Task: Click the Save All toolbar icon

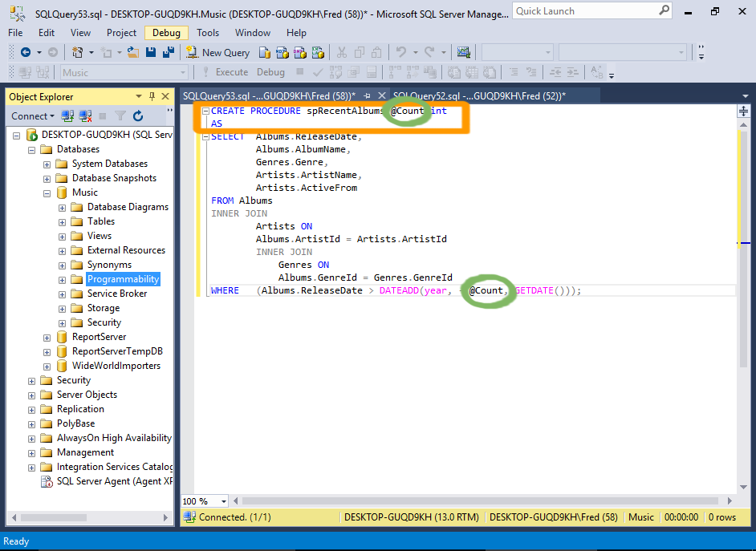Action: [x=169, y=52]
